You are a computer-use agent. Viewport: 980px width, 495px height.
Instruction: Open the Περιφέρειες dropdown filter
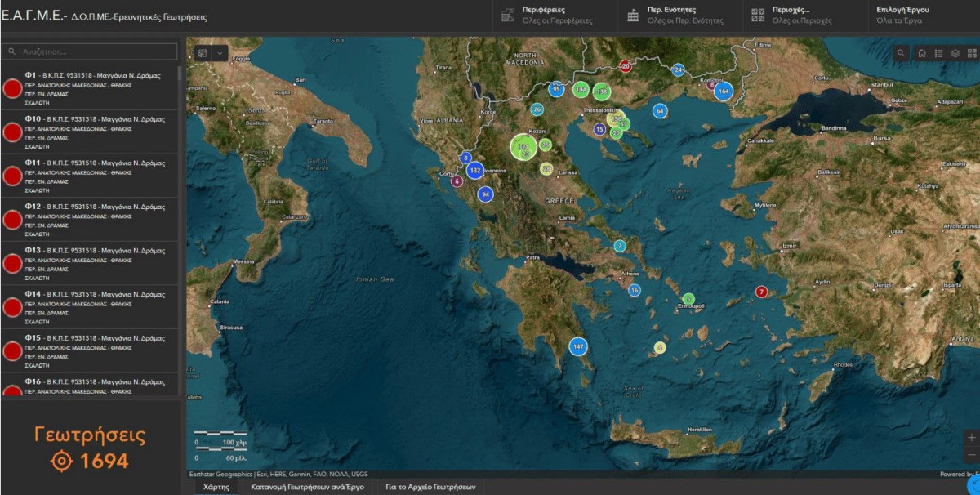555,16
